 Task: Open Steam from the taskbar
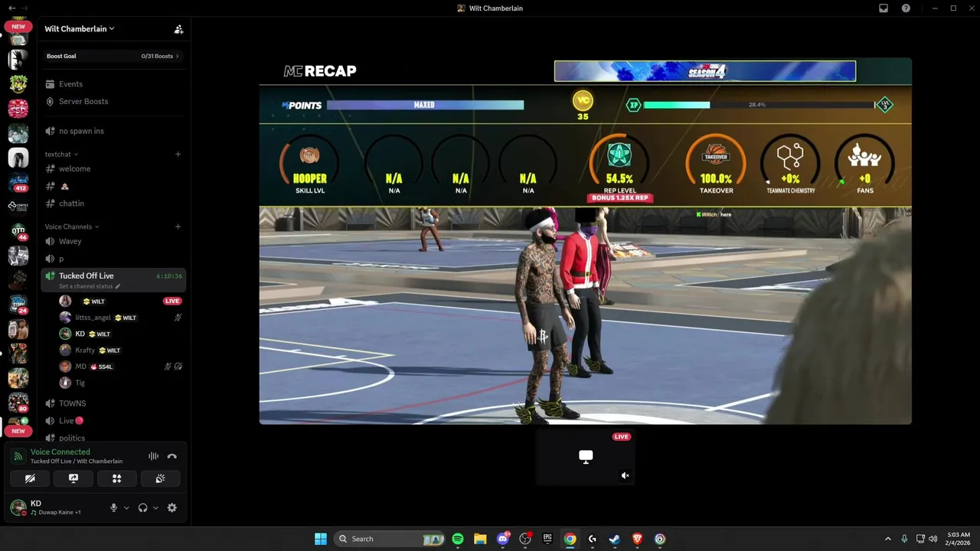pos(615,539)
